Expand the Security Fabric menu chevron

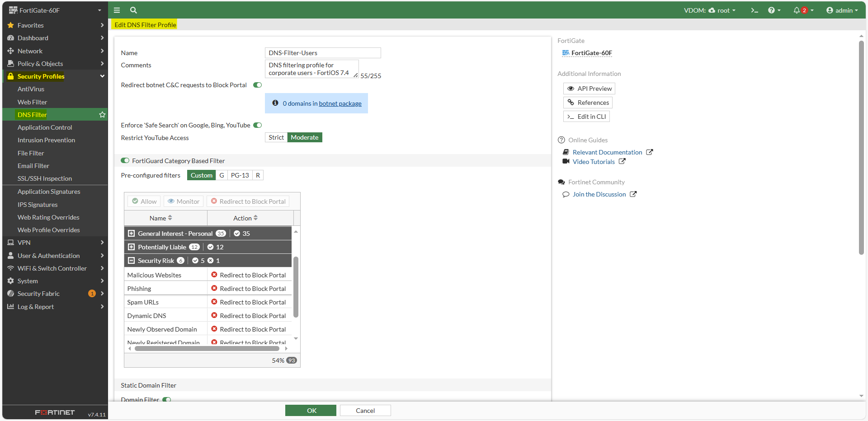point(102,294)
